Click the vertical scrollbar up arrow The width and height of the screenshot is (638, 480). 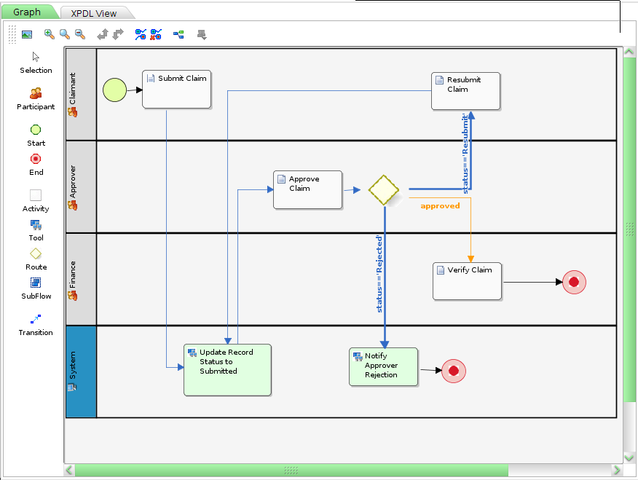(x=629, y=52)
